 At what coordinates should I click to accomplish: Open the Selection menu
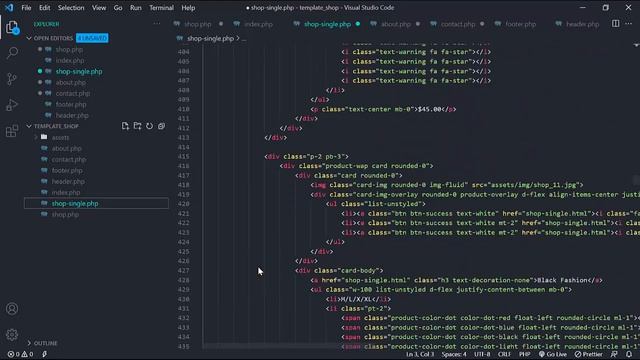(x=71, y=8)
